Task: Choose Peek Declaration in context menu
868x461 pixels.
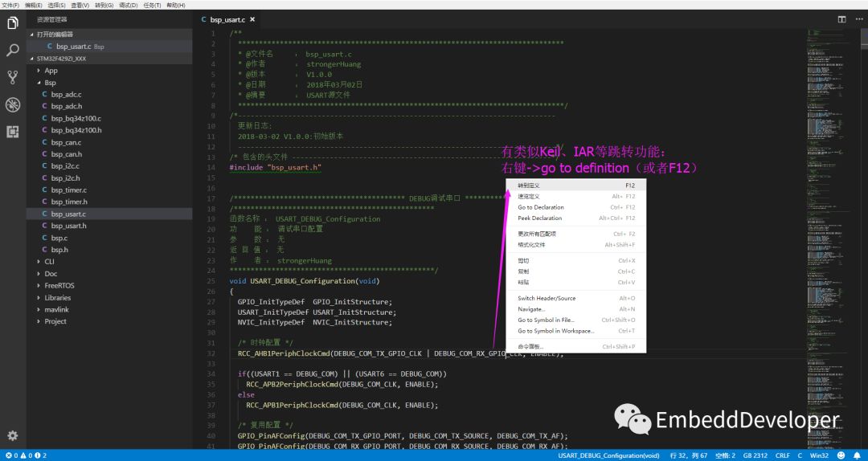Action: click(575, 218)
